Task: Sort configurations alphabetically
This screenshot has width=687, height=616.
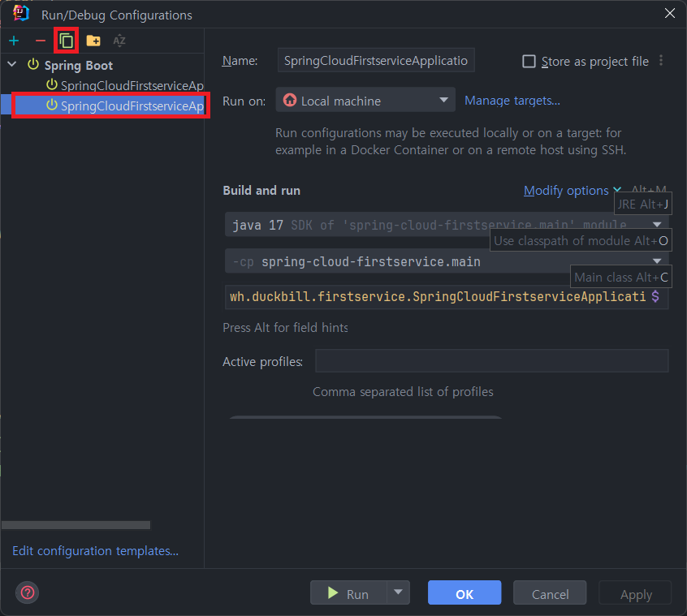Action: (119, 41)
